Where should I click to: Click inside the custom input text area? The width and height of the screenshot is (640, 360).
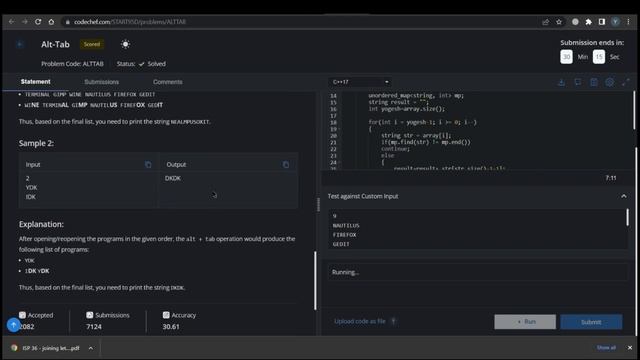point(477,229)
